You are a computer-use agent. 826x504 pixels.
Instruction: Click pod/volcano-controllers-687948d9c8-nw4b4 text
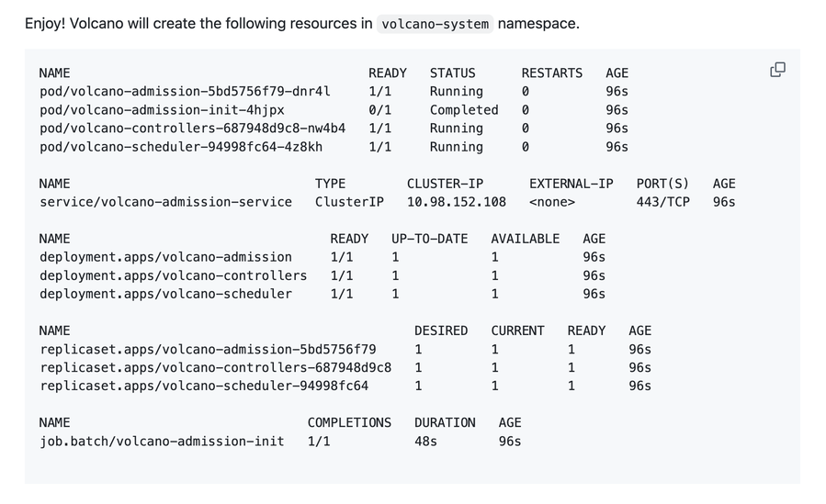[x=192, y=129]
